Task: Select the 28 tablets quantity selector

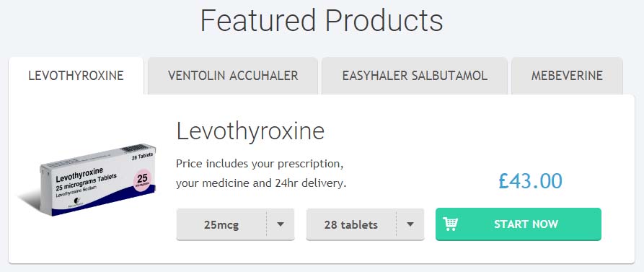Action: [x=365, y=224]
